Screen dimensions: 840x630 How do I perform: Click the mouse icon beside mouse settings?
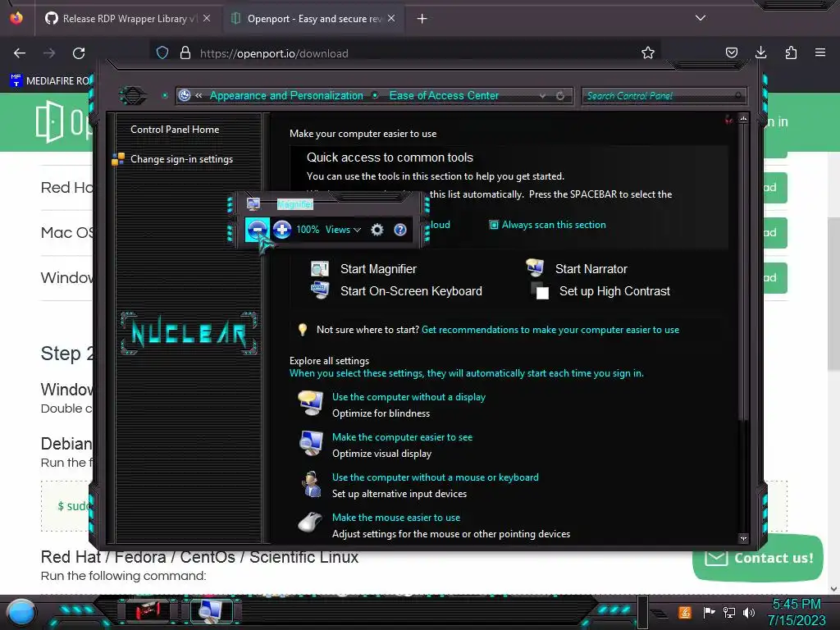(311, 522)
